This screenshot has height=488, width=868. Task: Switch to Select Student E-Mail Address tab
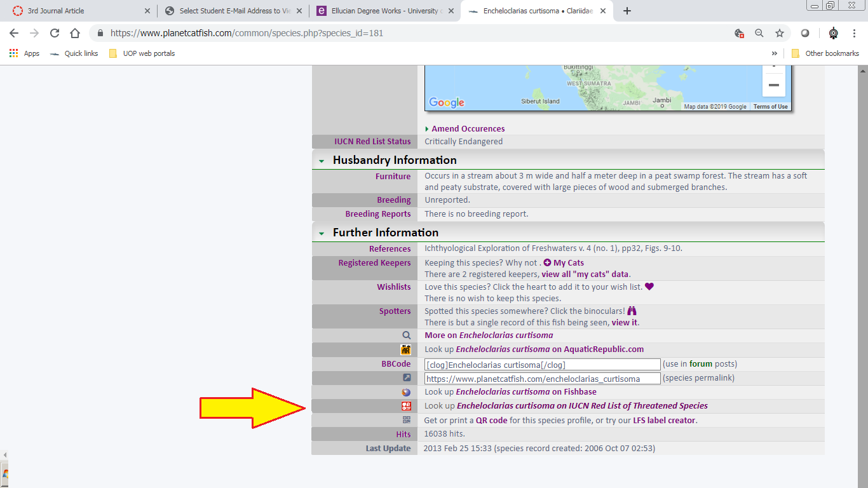(235, 11)
